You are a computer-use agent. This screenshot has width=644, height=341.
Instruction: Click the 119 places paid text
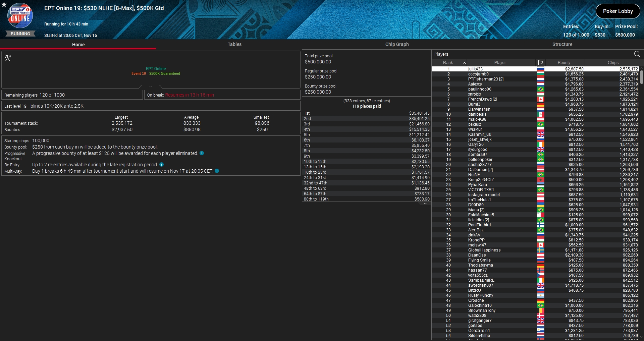(366, 106)
